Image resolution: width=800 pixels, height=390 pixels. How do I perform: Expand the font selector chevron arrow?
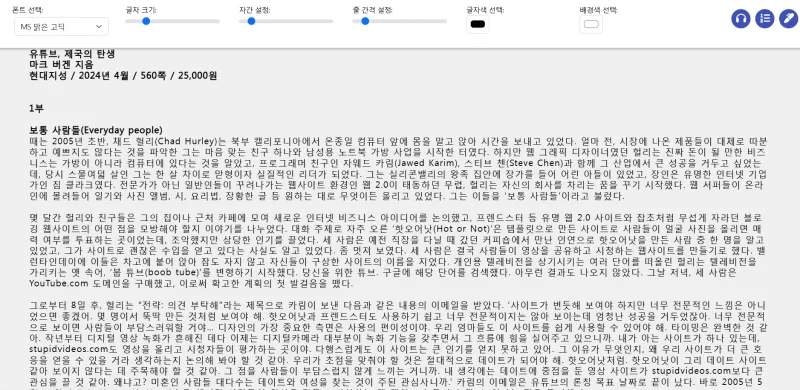[x=98, y=27]
